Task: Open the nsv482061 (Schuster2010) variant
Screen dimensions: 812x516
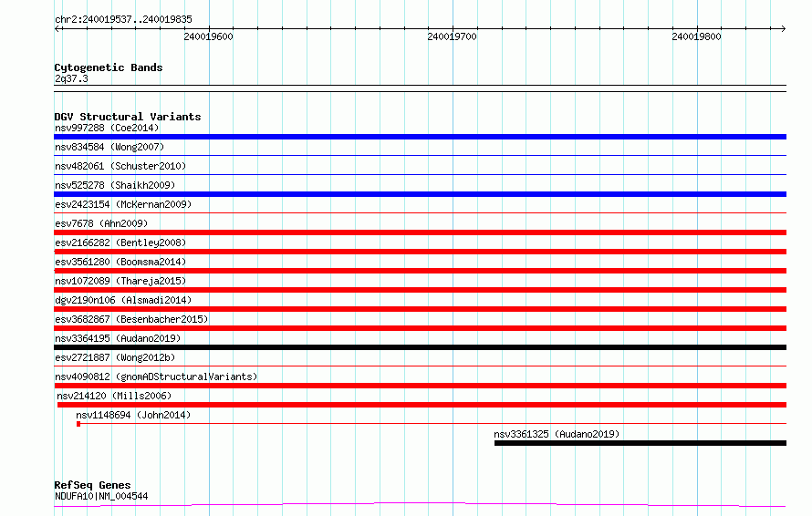Action: [x=120, y=166]
